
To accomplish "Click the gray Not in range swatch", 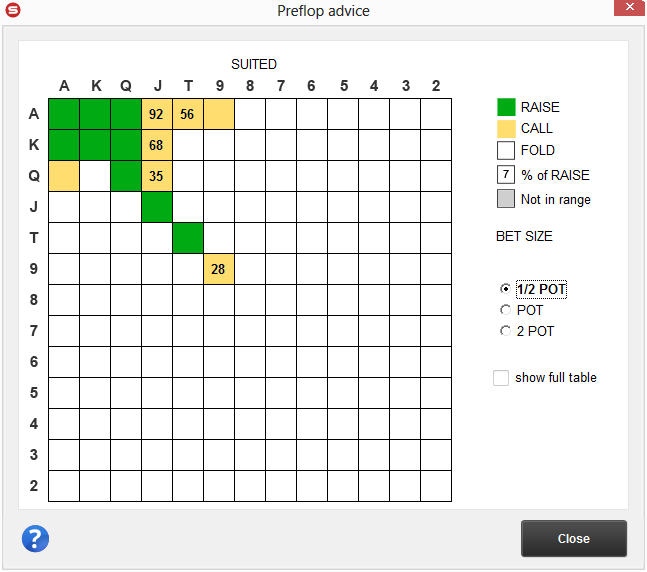I will click(506, 199).
